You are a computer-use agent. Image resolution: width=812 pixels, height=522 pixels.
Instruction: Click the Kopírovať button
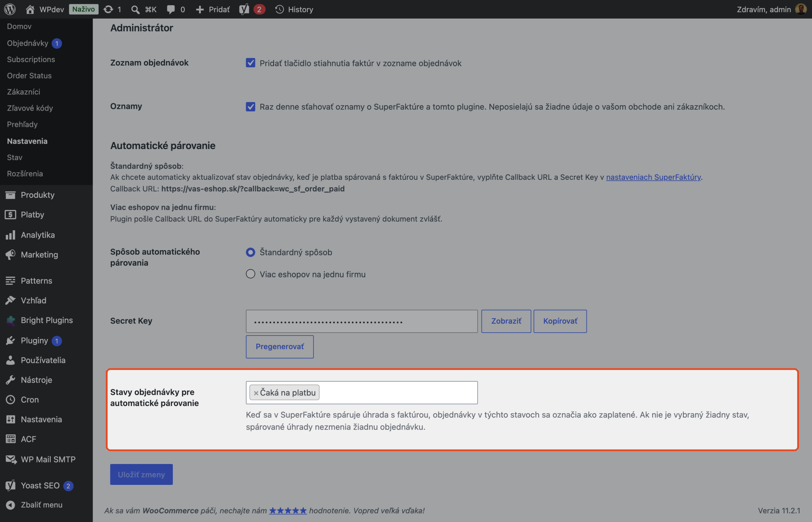click(x=560, y=321)
